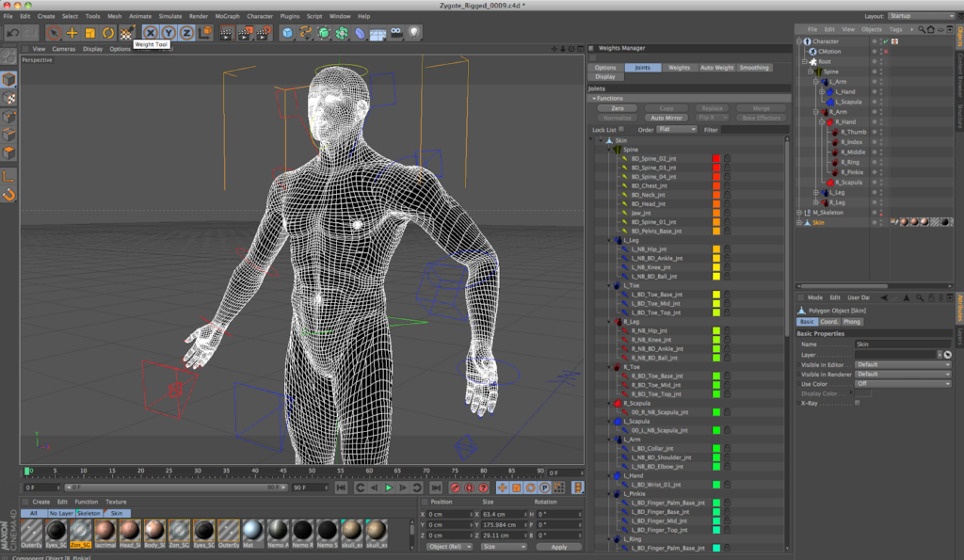The width and height of the screenshot is (964, 560).
Task: Expand the L_Leg node in Object Manager
Action: [x=816, y=192]
